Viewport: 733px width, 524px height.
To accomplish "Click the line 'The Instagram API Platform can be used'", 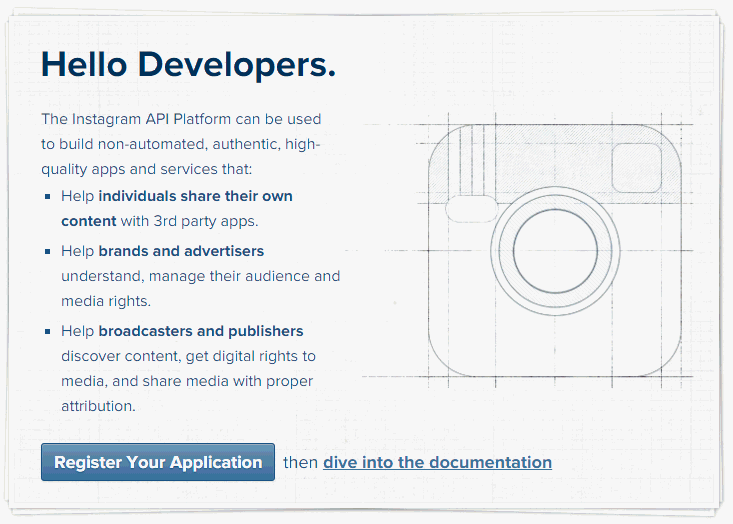I will click(181, 119).
